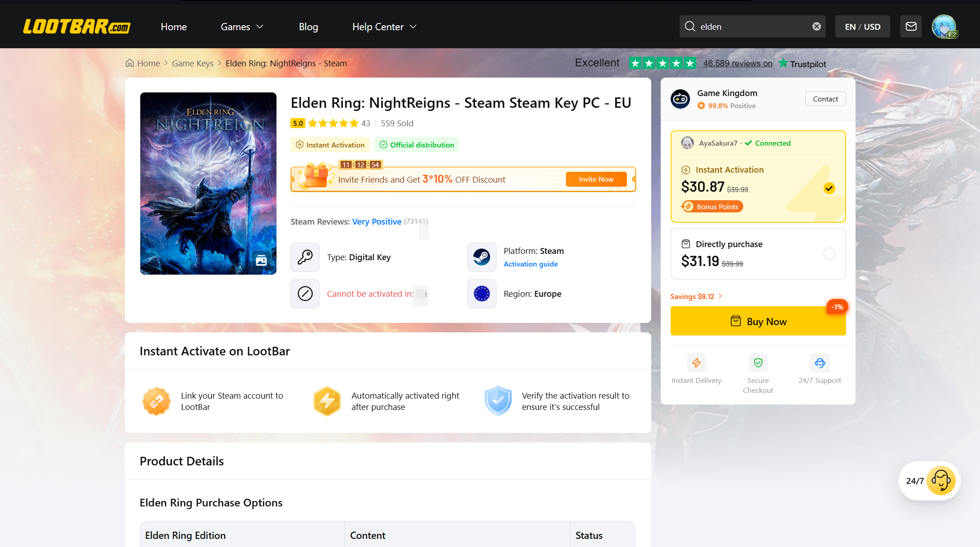This screenshot has height=547, width=980.
Task: Click the Game Kingdom seller avatar
Action: tap(680, 99)
